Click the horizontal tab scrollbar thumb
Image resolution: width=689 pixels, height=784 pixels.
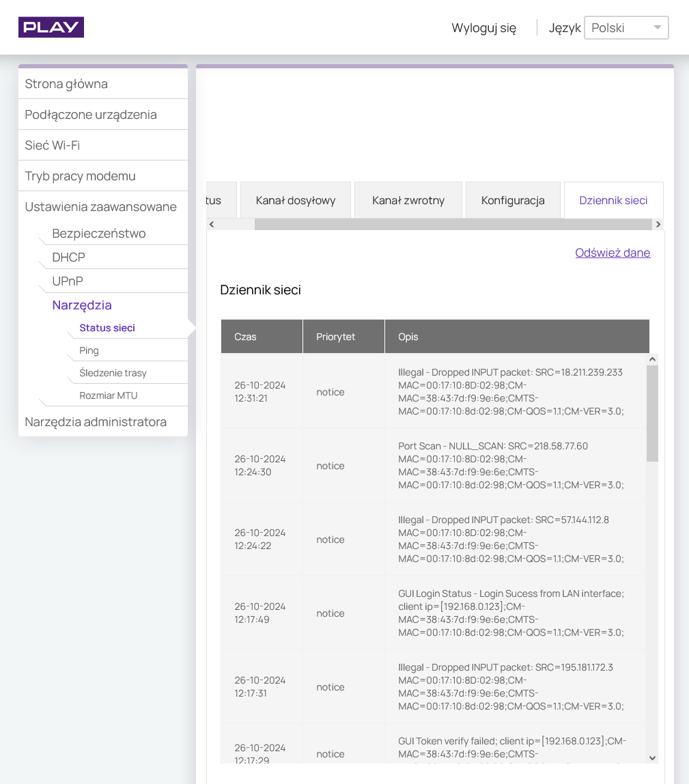453,224
